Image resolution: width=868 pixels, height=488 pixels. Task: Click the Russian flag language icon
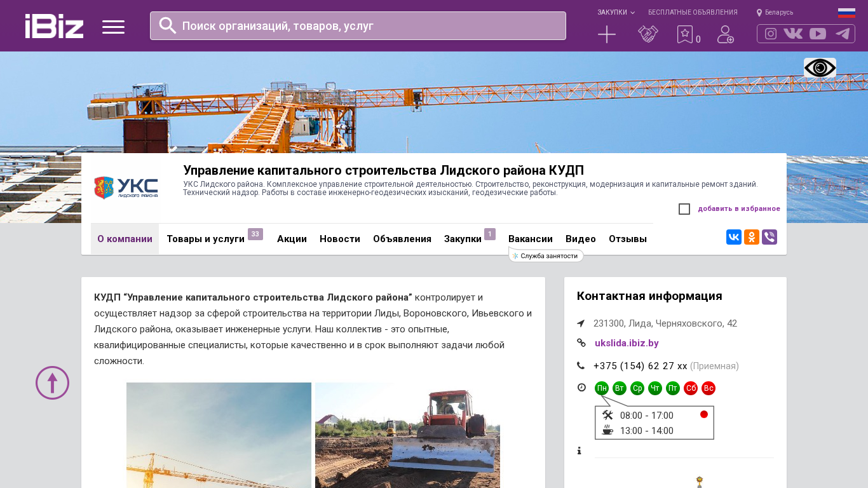[846, 13]
